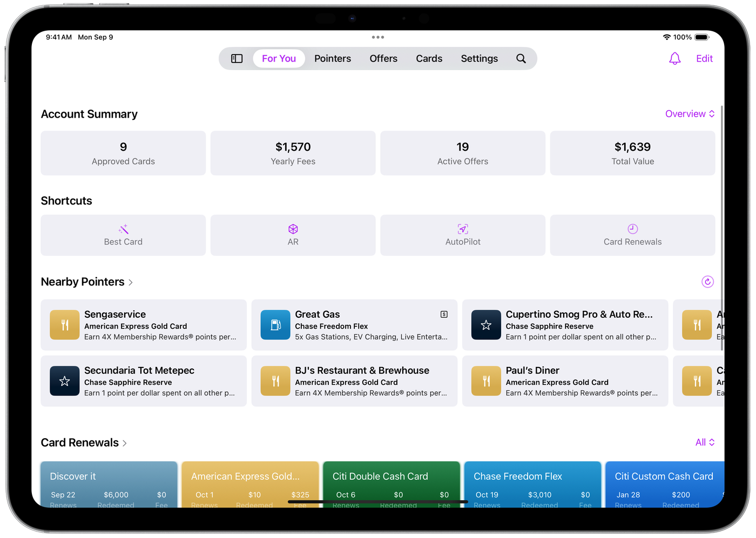
Task: Tap the AutoPilot location icon
Action: click(463, 229)
